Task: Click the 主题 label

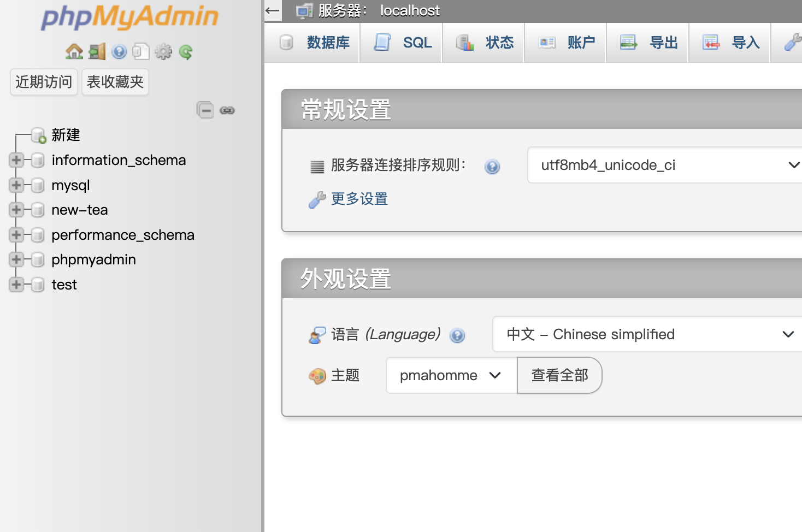Action: (345, 375)
